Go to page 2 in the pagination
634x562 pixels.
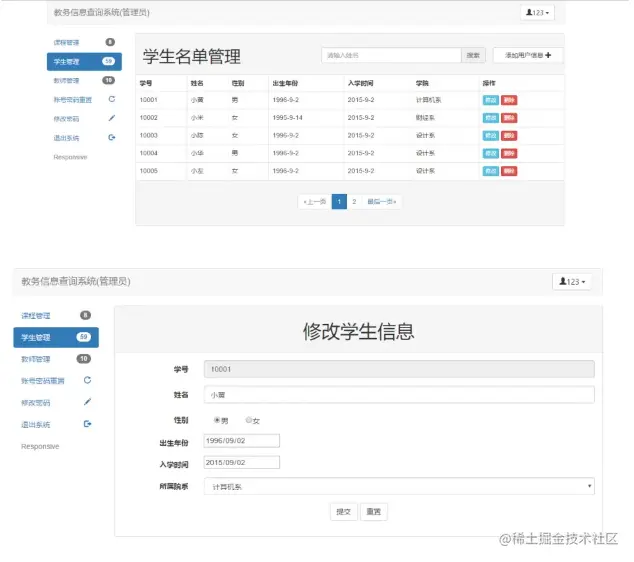(354, 202)
